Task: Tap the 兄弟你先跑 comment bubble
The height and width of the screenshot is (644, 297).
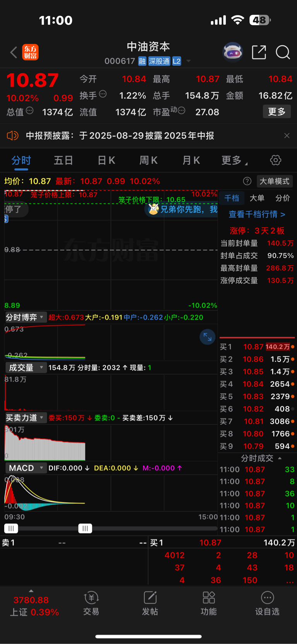Action: [x=181, y=209]
